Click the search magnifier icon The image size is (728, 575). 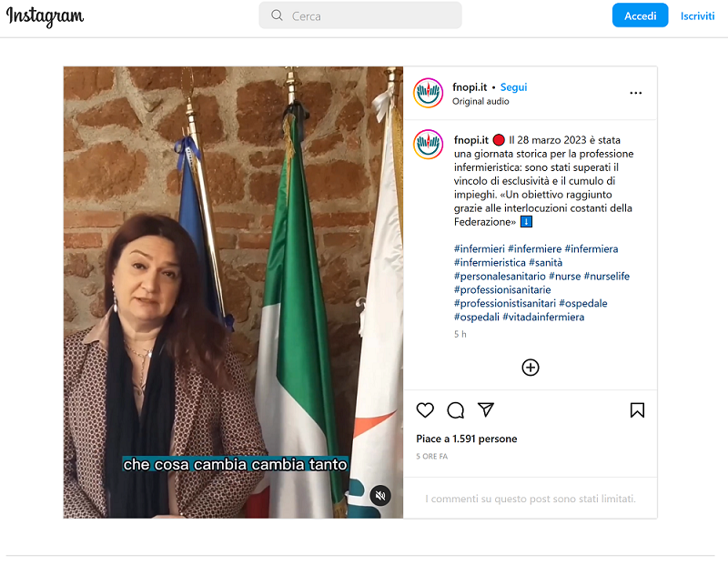tap(277, 15)
